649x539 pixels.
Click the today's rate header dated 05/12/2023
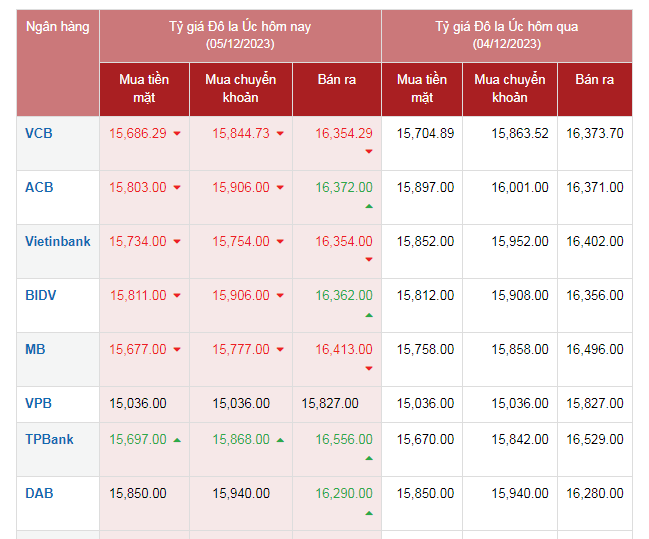tap(240, 35)
